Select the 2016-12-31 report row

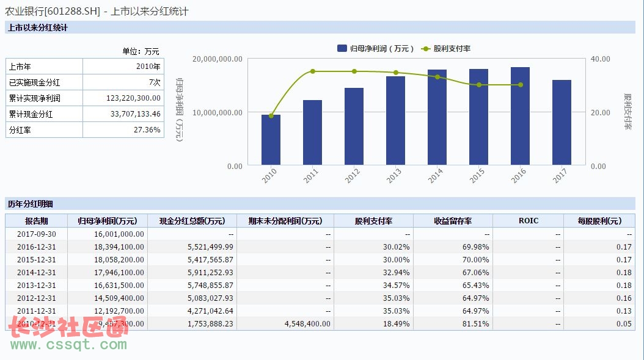[320, 247]
